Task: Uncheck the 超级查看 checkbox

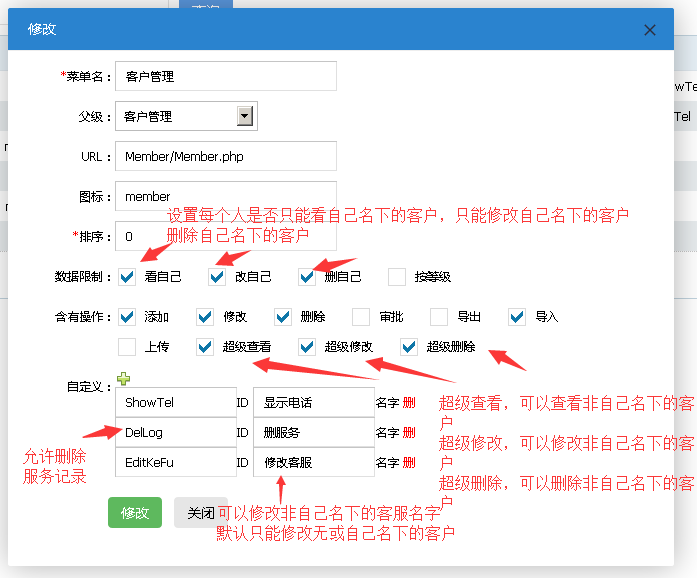Action: [x=205, y=347]
